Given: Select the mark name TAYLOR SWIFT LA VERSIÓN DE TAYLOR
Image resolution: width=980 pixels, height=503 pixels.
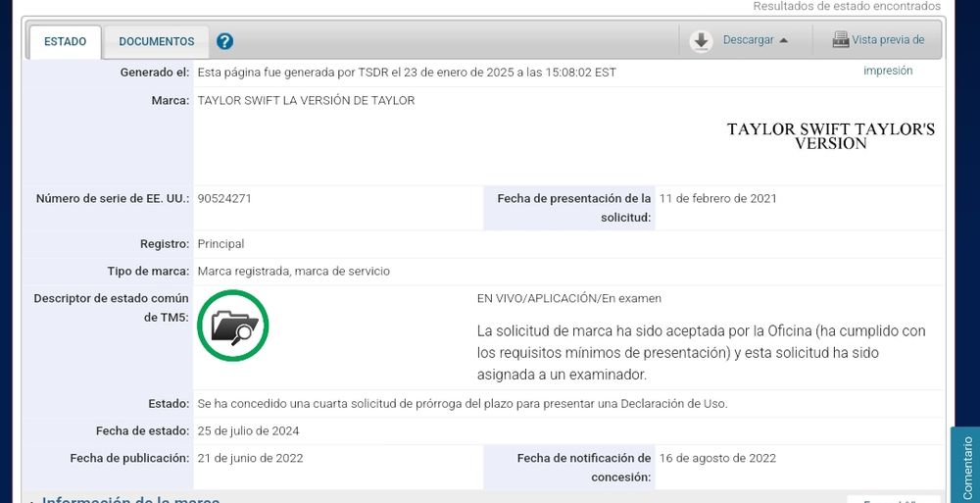Looking at the screenshot, I should click(x=306, y=100).
